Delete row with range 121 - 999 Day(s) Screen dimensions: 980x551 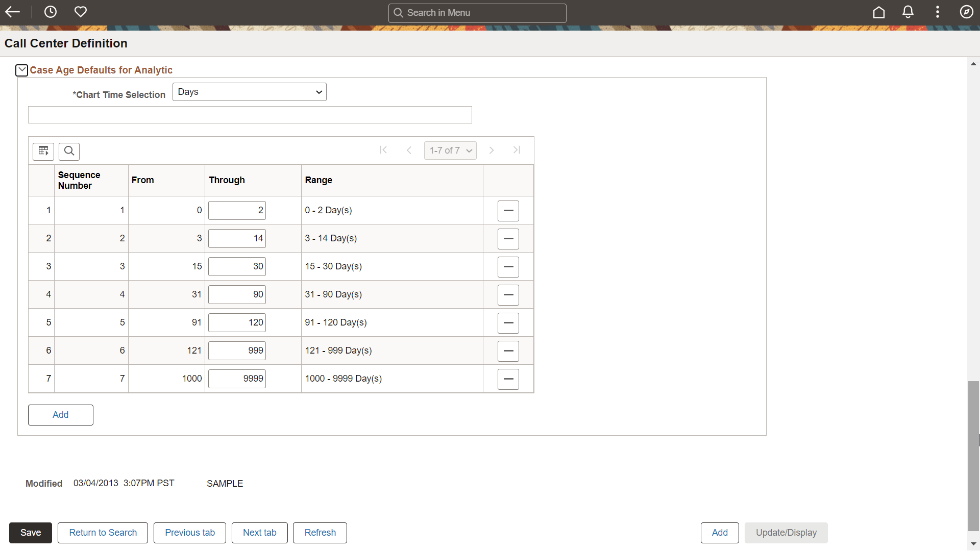pyautogui.click(x=508, y=351)
